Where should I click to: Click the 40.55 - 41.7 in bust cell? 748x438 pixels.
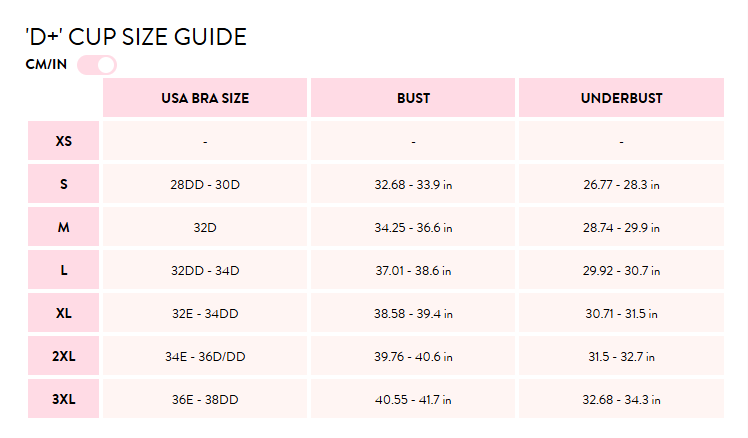[x=413, y=398]
